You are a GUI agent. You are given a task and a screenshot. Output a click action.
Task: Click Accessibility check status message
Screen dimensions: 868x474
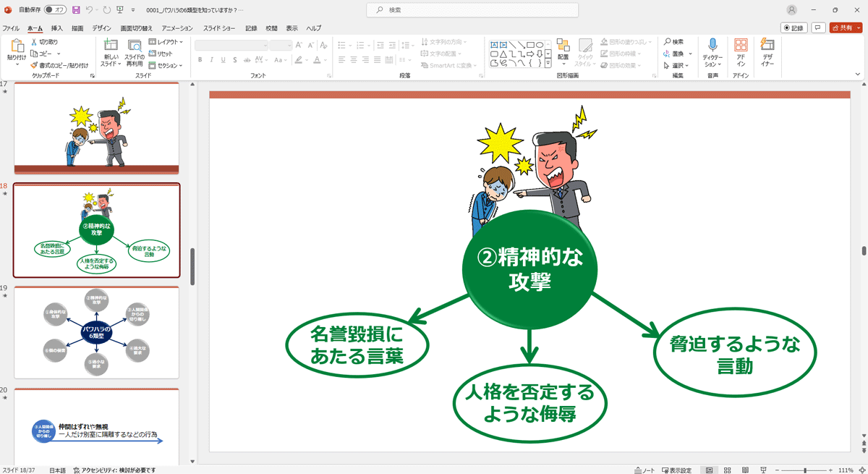114,470
